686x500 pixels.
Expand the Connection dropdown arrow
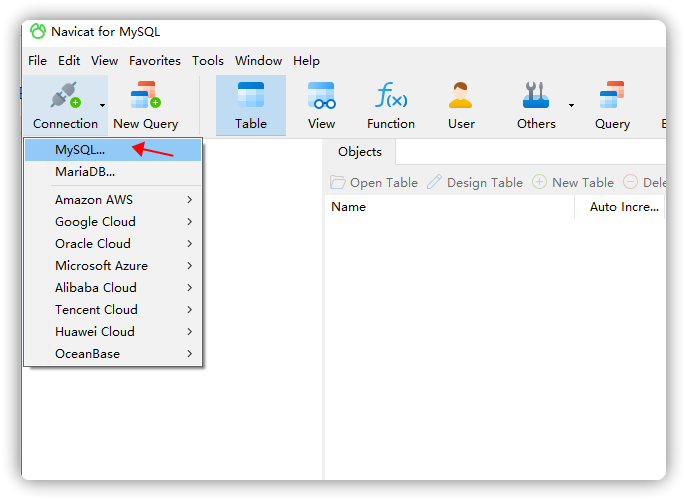click(102, 104)
